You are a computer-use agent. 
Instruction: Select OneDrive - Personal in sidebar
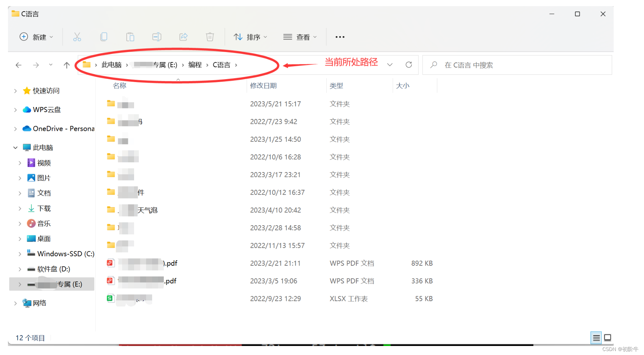point(59,129)
